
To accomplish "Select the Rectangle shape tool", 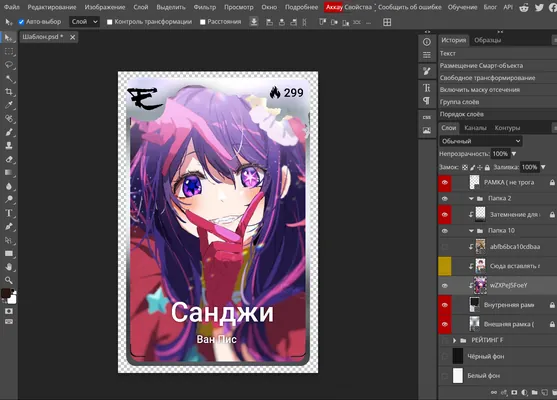I will pyautogui.click(x=9, y=253).
